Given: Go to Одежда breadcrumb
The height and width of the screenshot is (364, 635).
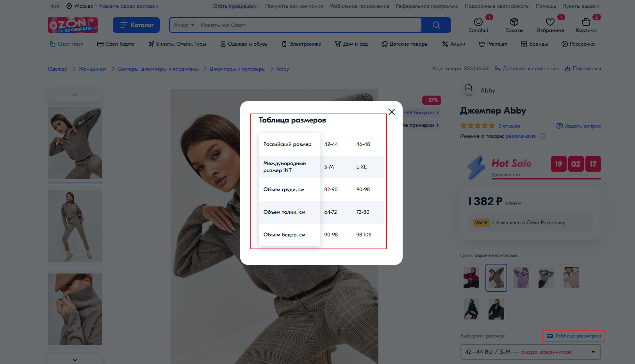Looking at the screenshot, I should pyautogui.click(x=58, y=69).
